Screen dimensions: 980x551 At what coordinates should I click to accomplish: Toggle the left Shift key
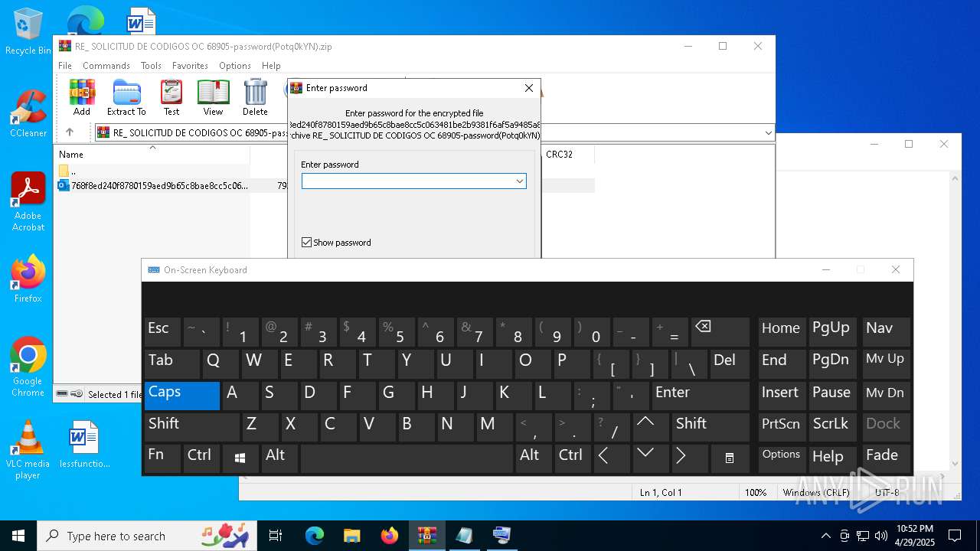point(192,427)
